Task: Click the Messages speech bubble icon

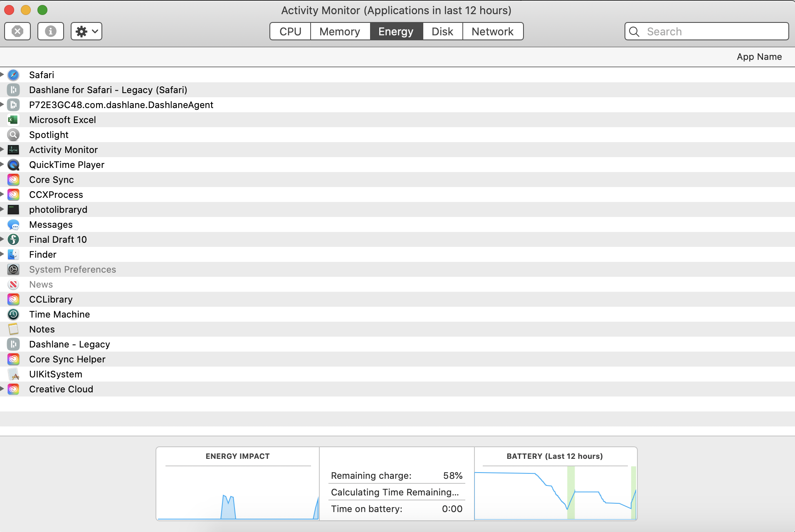Action: 13,224
